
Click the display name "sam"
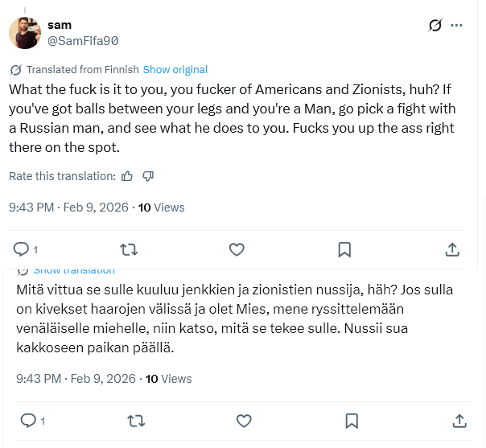point(60,25)
